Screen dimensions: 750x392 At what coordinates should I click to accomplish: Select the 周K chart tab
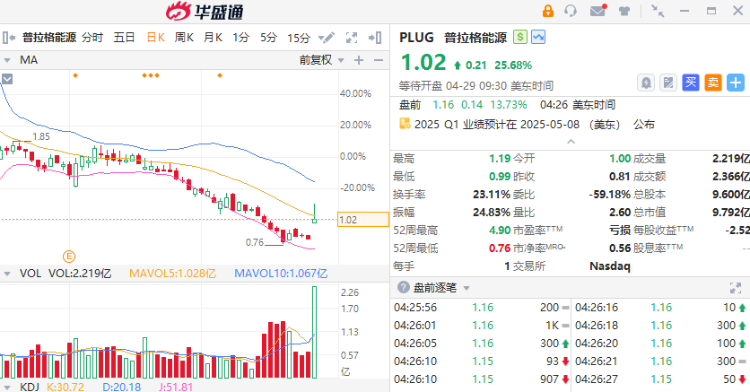pyautogui.click(x=184, y=37)
